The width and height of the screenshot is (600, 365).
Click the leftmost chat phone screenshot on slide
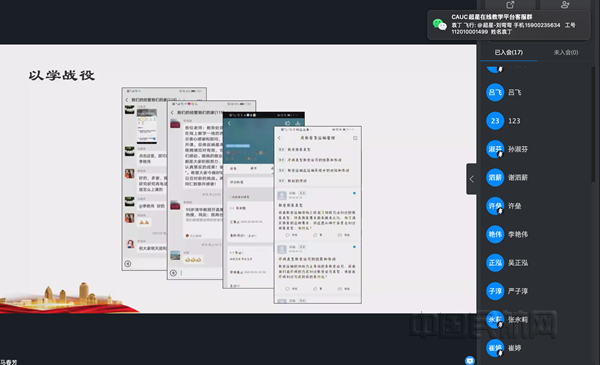point(144,179)
